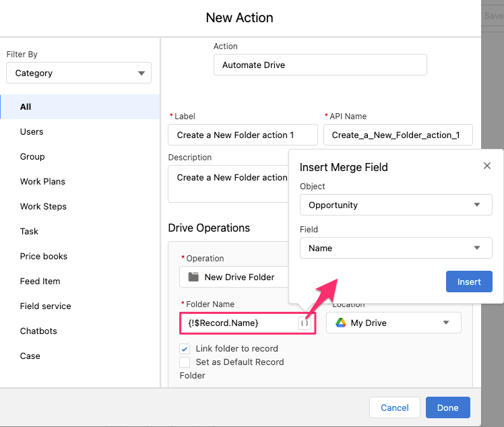Click the Google Drive icon in Location
The image size is (504, 427).
pyautogui.click(x=341, y=323)
